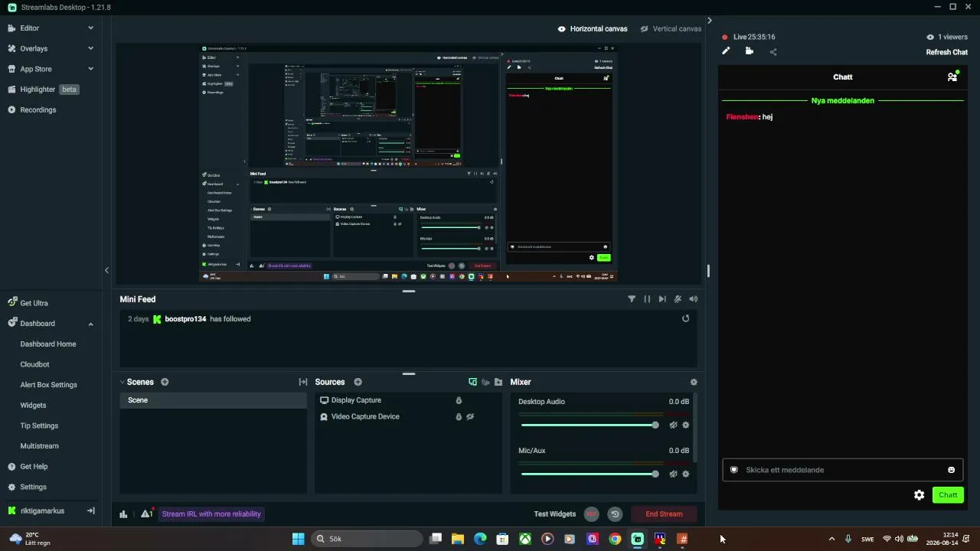Viewport: 980px width, 551px height.
Task: Open Mixer settings gear icon
Action: pyautogui.click(x=694, y=382)
